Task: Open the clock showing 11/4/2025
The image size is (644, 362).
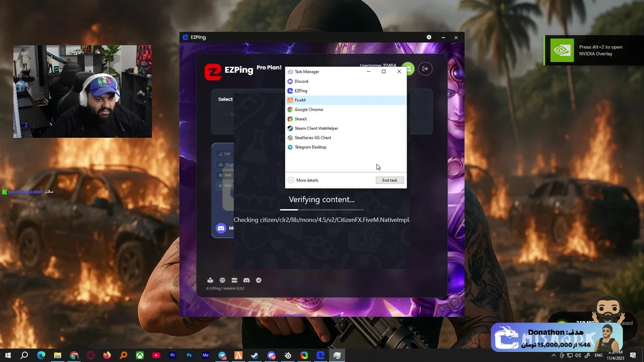Action: pyautogui.click(x=615, y=355)
